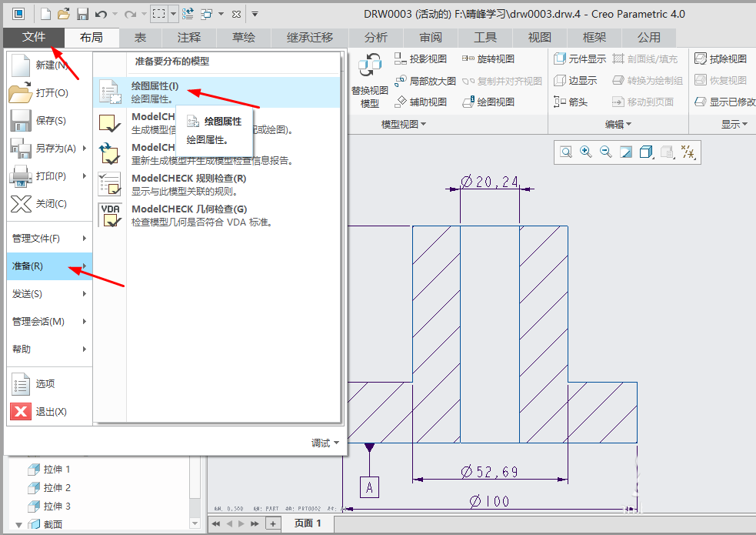The width and height of the screenshot is (756, 535).
Task: Insert a 投影视图 projection view
Action: (x=421, y=59)
